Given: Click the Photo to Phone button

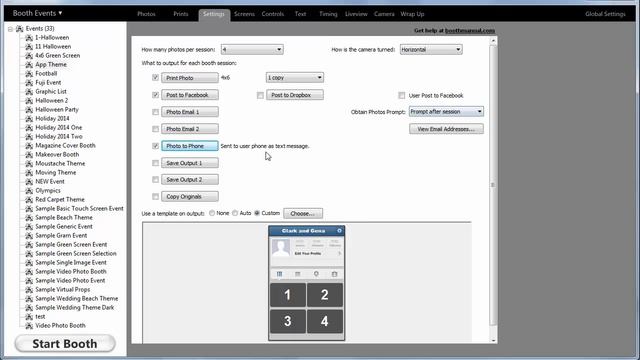Looking at the screenshot, I should pos(190,146).
